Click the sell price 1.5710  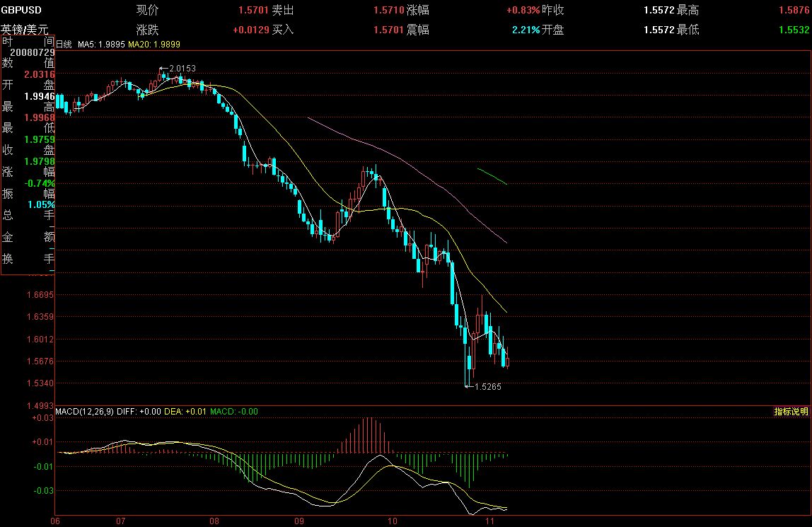point(388,10)
